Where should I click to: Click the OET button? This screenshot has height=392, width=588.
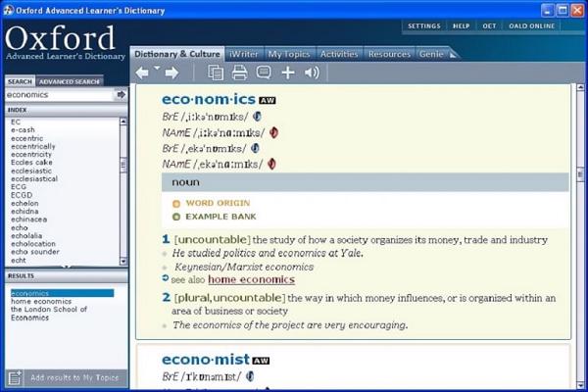[x=489, y=25]
